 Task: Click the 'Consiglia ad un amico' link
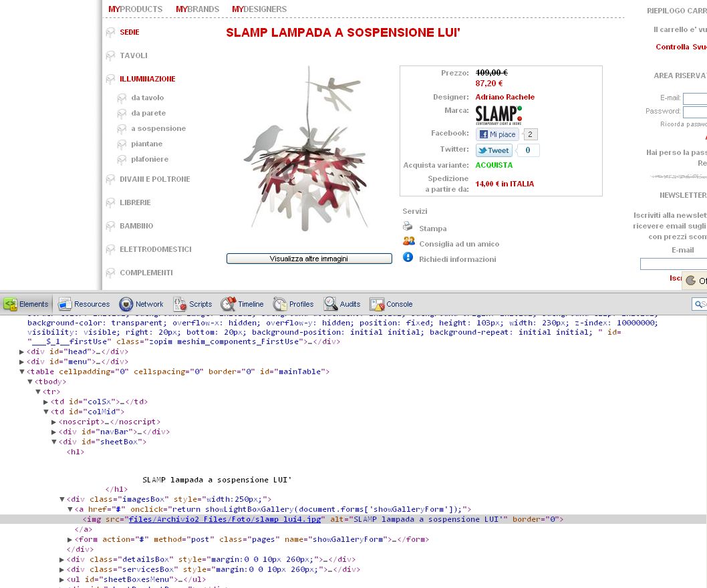tap(459, 244)
